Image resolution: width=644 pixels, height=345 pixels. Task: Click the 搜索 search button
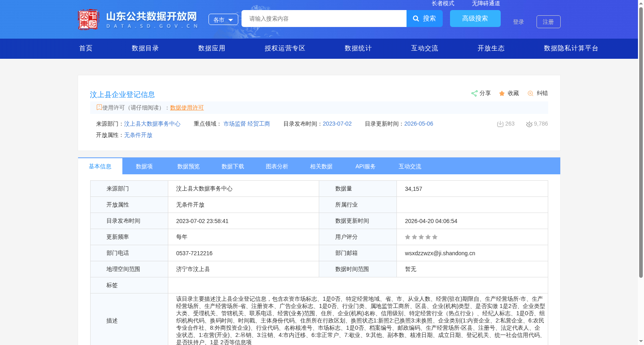[x=425, y=19]
